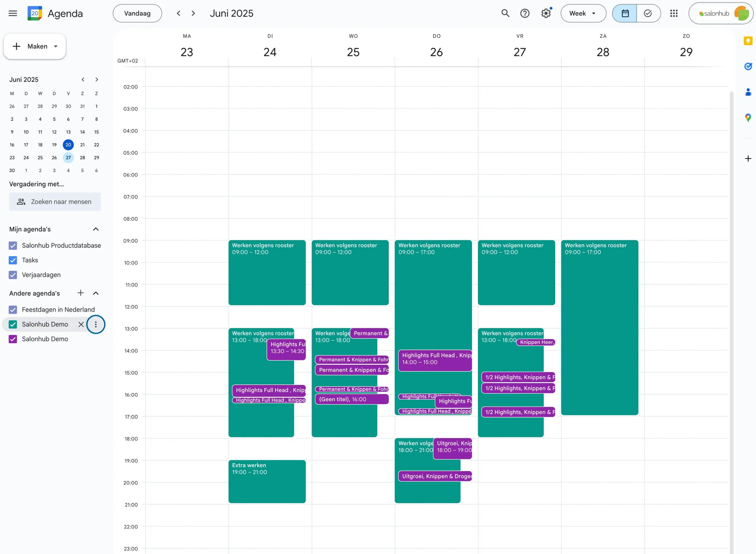
Task: Open the Week view dropdown
Action: click(x=583, y=13)
